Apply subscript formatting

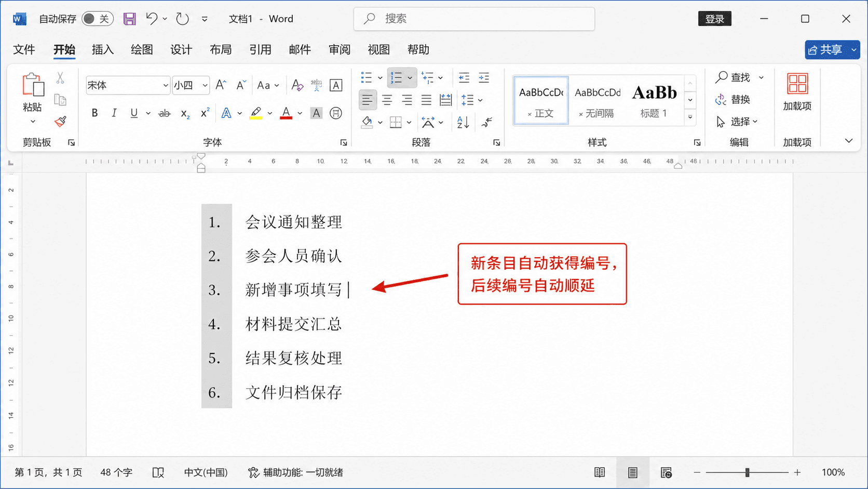pos(185,113)
